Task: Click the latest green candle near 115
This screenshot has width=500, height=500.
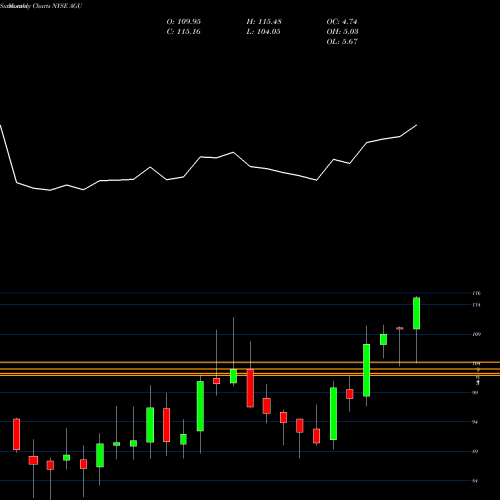Action: click(x=417, y=313)
